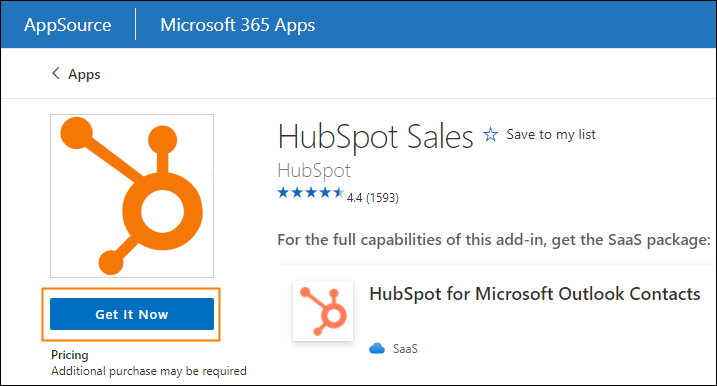
Task: Open the HubSpot publisher link under the title
Action: coord(314,171)
